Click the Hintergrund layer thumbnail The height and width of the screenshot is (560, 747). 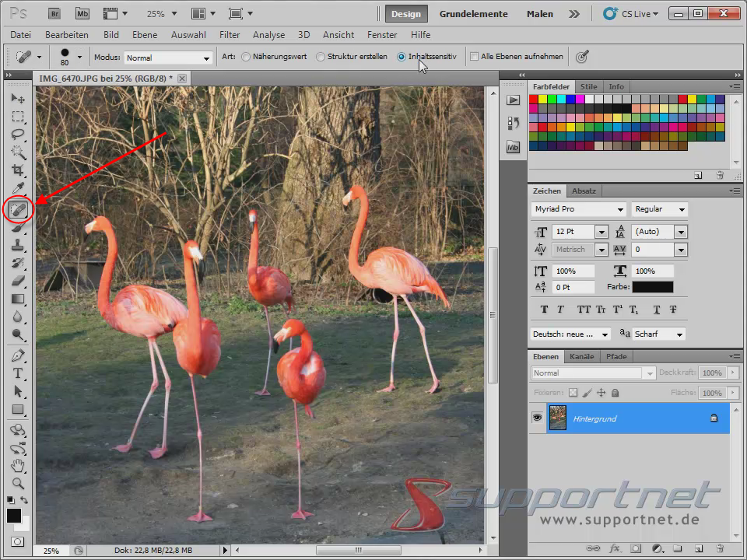558,418
